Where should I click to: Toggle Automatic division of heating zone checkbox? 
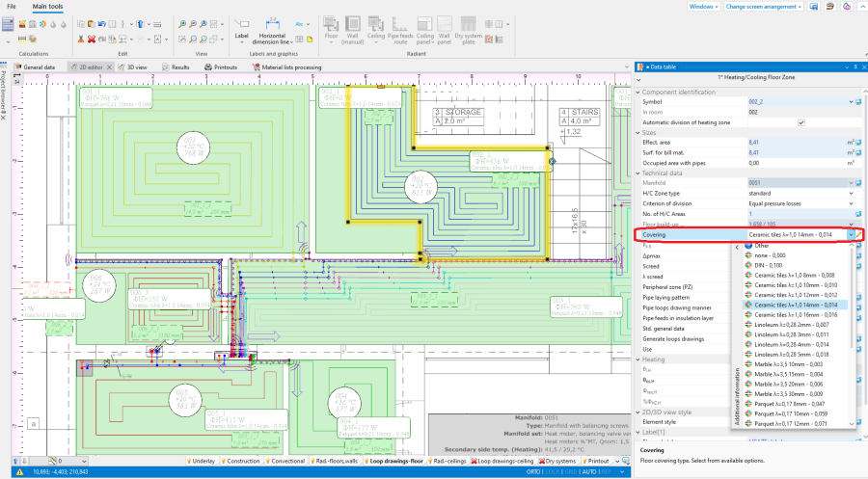[801, 122]
